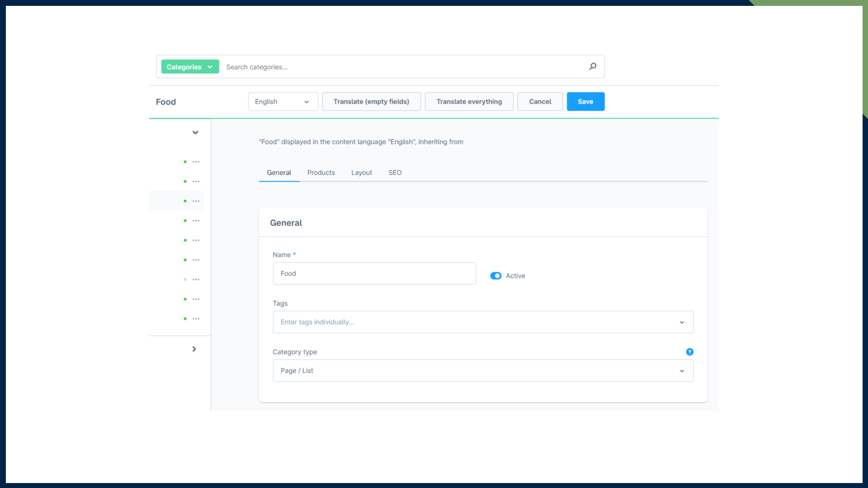Toggle the Active switch off

pyautogui.click(x=496, y=276)
